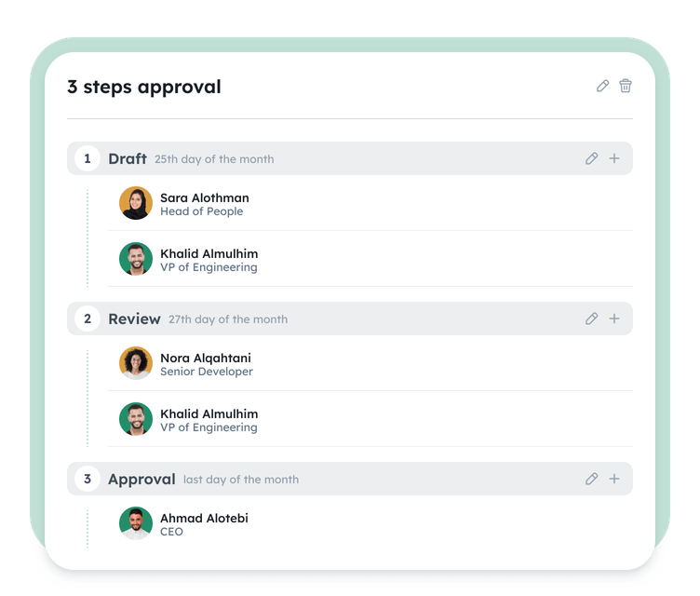
Task: Click the Approval step header title
Action: coord(141,480)
